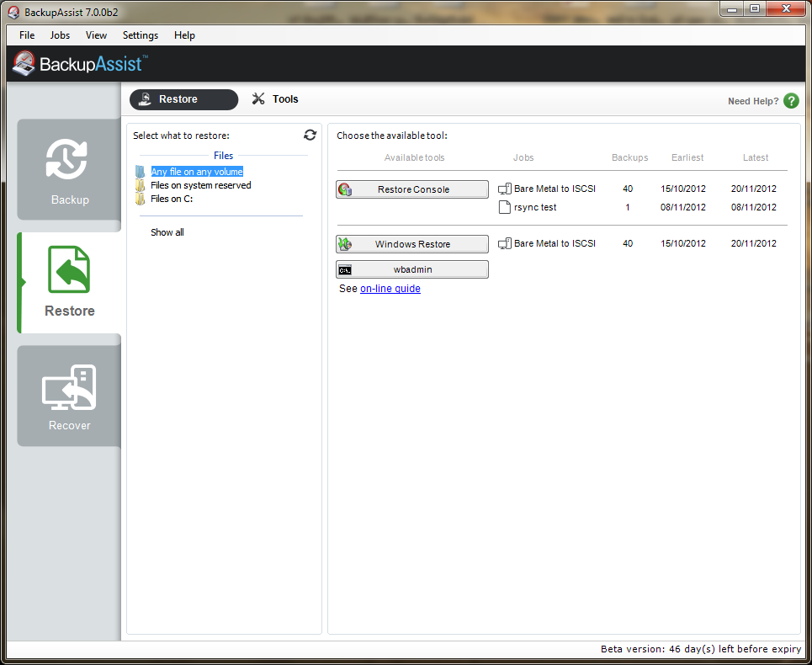Minimize the BackupAssist window
The image size is (812, 665).
[732, 8]
